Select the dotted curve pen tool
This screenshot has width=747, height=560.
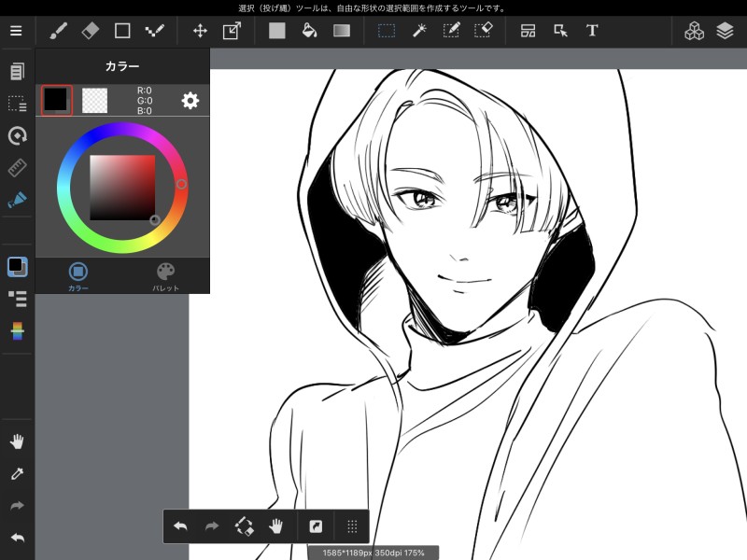pyautogui.click(x=154, y=31)
